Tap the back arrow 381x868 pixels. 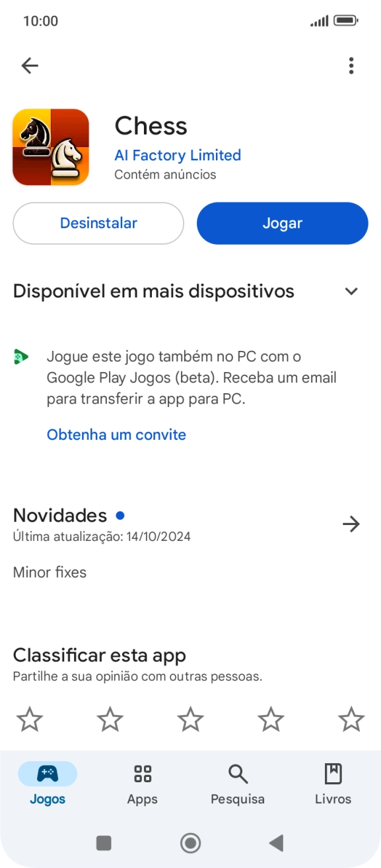pos(29,65)
